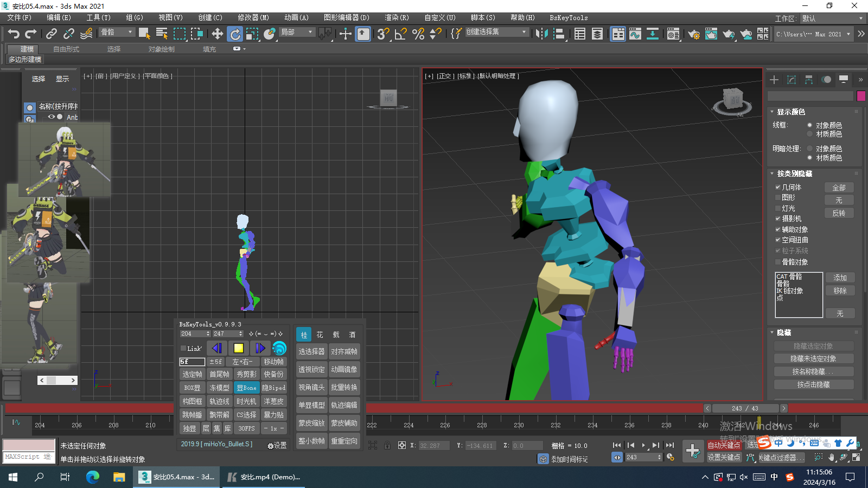
Task: Choose Rectangular Selection Region tool
Action: click(179, 34)
